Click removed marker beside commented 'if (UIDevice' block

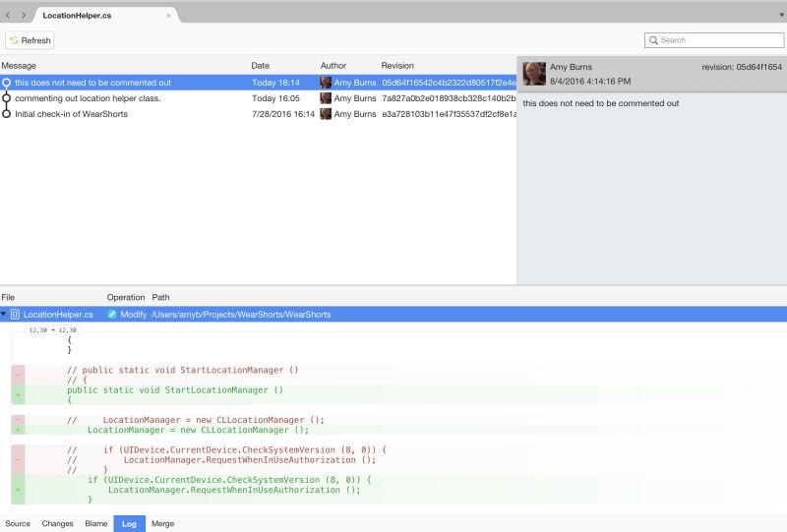click(18, 460)
